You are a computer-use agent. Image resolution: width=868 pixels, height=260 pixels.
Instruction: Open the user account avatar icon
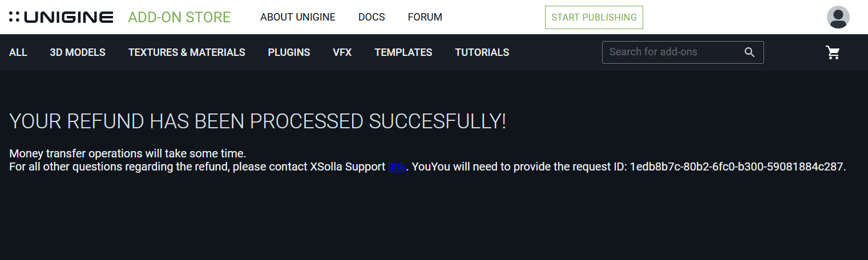pos(838,17)
